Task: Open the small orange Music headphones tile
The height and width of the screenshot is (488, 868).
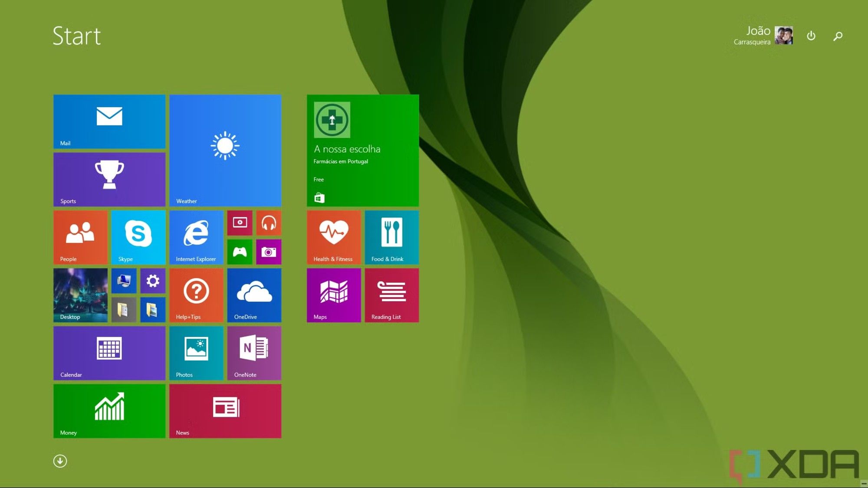Action: pos(269,223)
